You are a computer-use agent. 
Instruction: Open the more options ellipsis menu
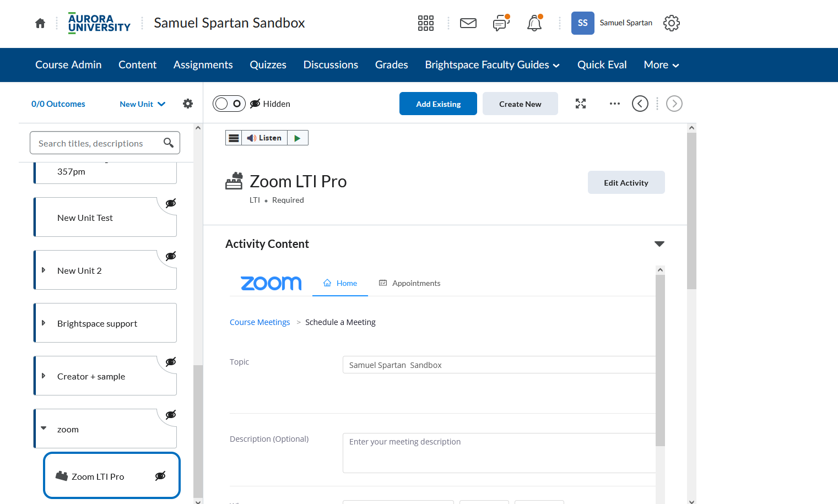615,104
